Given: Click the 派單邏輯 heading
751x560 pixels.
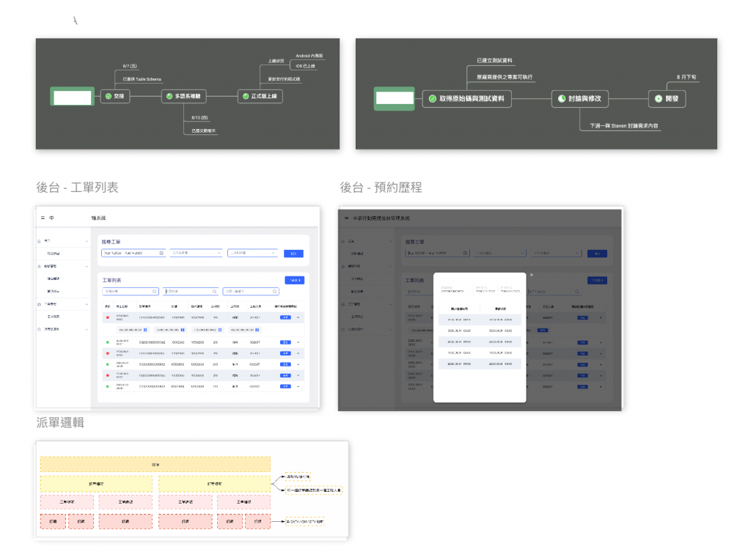Looking at the screenshot, I should (x=60, y=423).
